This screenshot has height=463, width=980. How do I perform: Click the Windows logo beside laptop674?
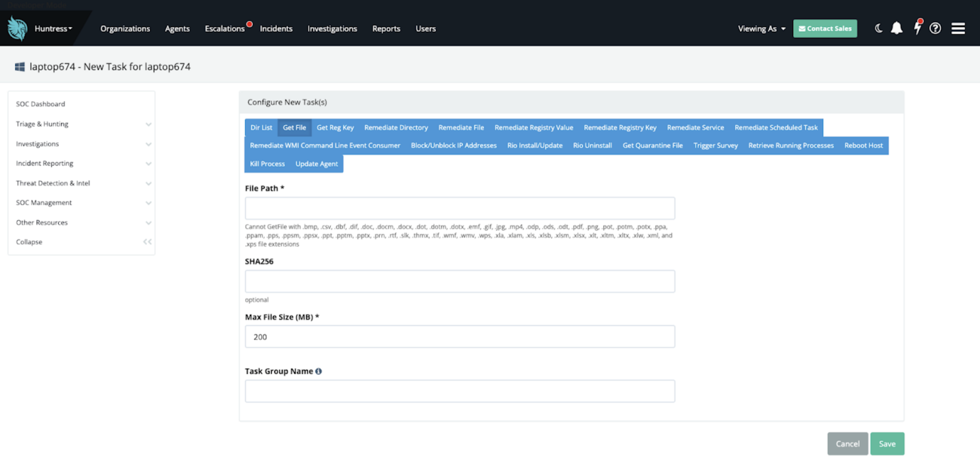pos(20,67)
